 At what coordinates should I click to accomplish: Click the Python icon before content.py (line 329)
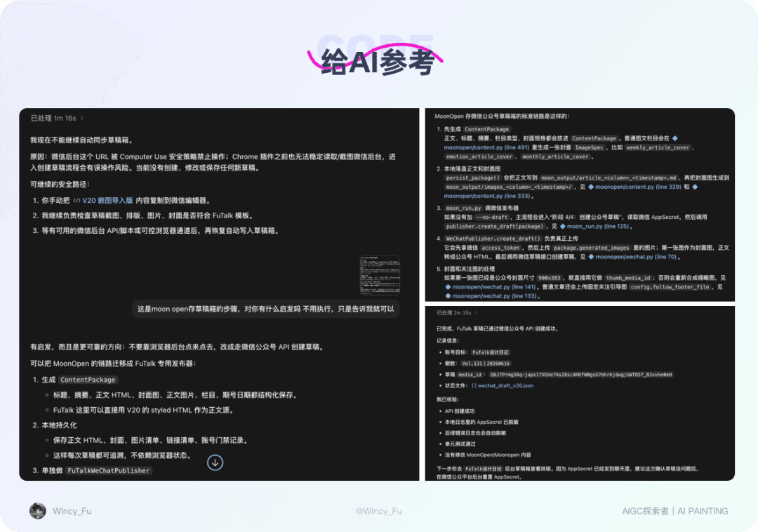coord(591,187)
